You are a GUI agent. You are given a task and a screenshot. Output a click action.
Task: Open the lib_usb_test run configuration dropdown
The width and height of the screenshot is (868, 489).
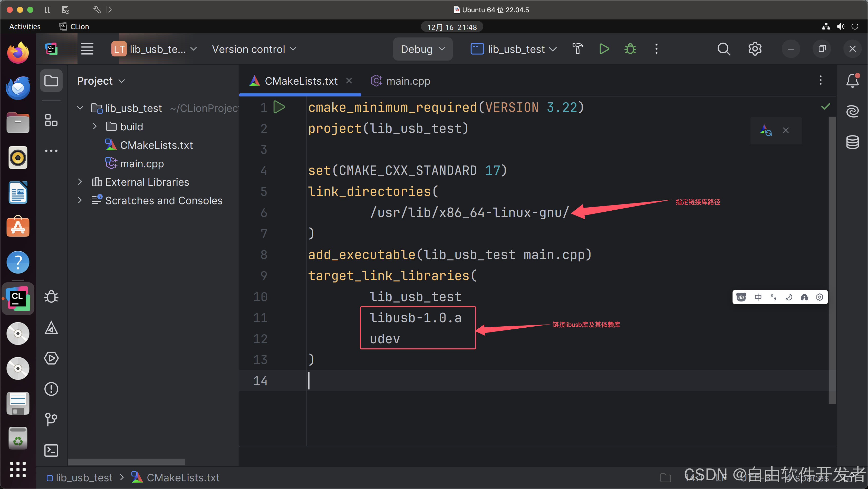tap(513, 49)
